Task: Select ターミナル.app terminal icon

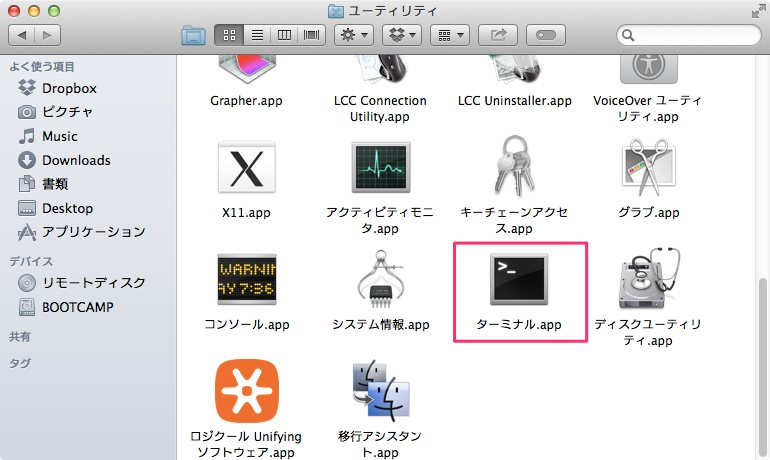Action: pyautogui.click(x=519, y=279)
